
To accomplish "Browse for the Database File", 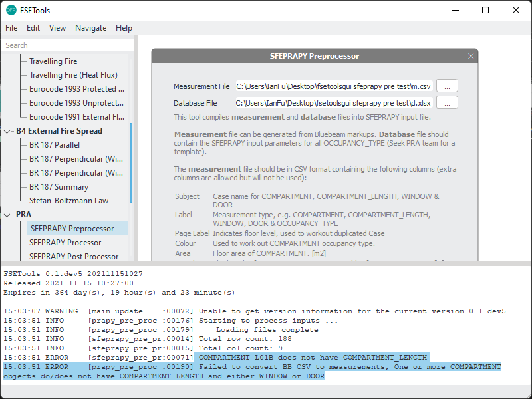I will coord(447,103).
